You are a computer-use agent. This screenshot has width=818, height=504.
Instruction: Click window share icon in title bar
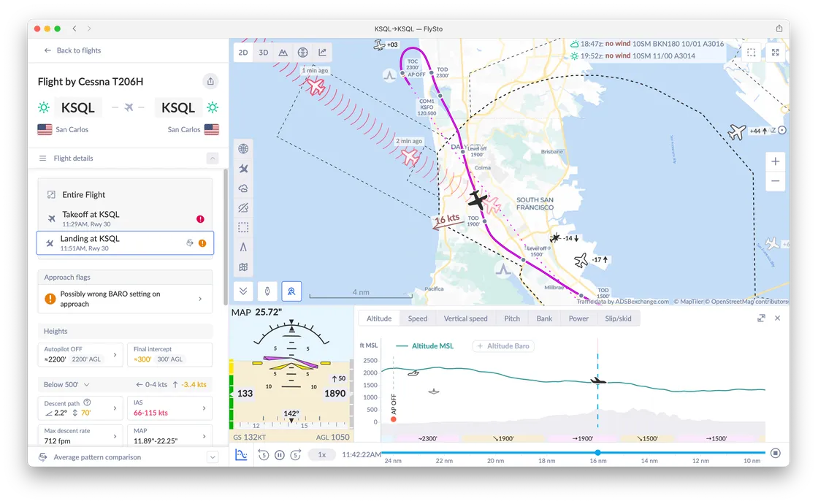(x=779, y=28)
